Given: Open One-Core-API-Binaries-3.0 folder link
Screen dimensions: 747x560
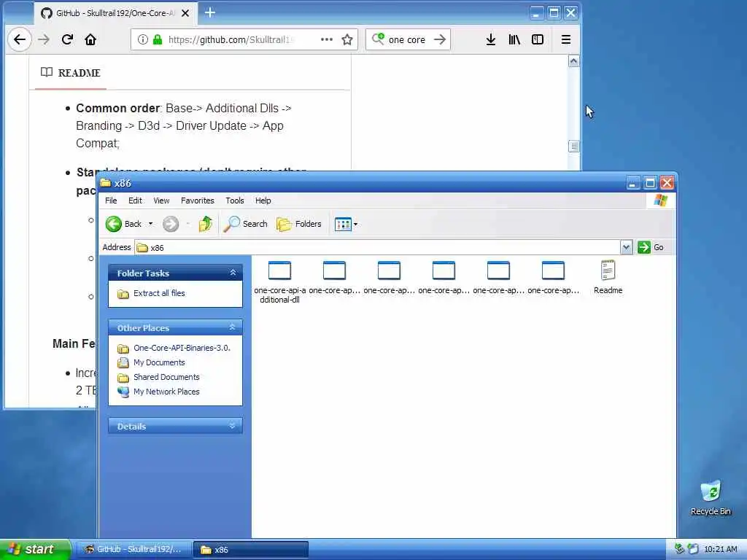Looking at the screenshot, I should tap(182, 348).
